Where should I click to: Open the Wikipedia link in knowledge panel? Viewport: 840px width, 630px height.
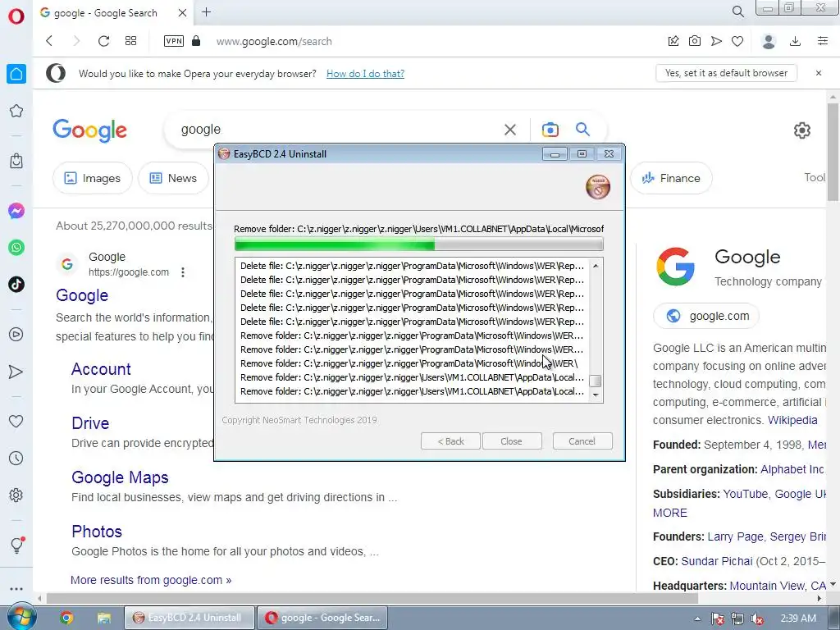tap(792, 420)
